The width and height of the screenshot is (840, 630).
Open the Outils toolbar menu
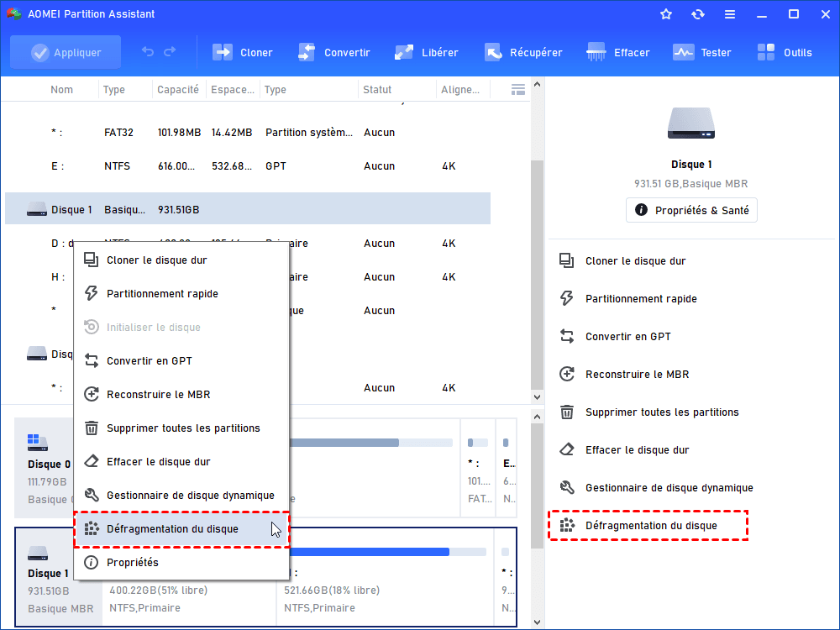[785, 52]
